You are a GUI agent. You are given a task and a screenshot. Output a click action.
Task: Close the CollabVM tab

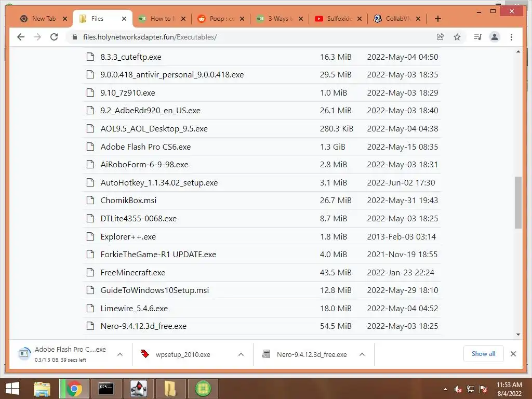click(418, 19)
